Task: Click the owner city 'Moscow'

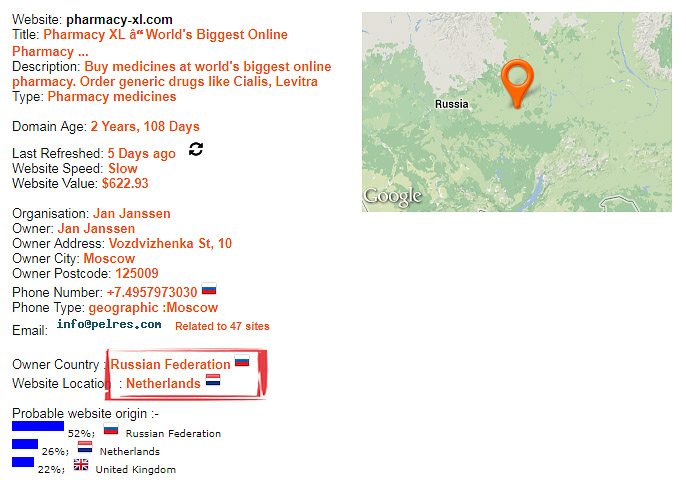Action: 109,258
